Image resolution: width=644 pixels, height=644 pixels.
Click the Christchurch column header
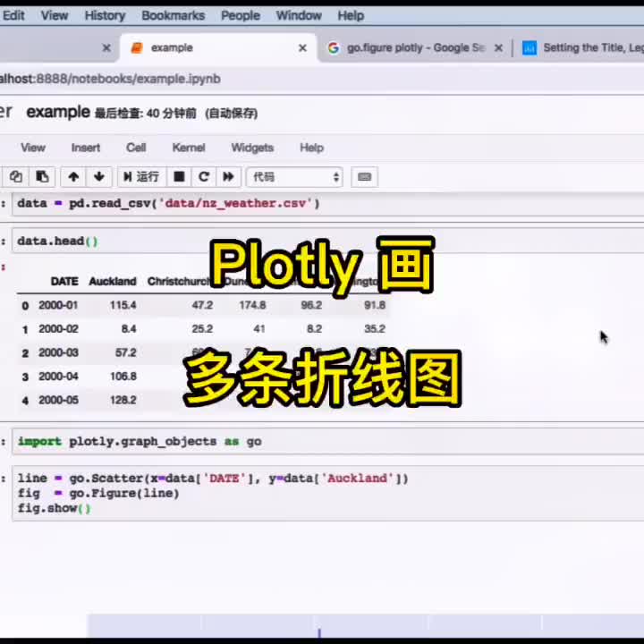(x=179, y=282)
